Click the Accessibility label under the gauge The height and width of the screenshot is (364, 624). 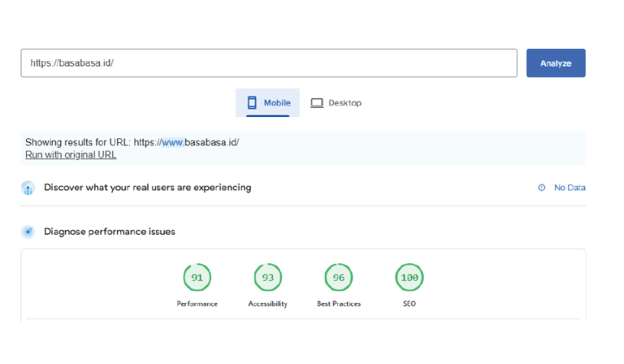(268, 304)
